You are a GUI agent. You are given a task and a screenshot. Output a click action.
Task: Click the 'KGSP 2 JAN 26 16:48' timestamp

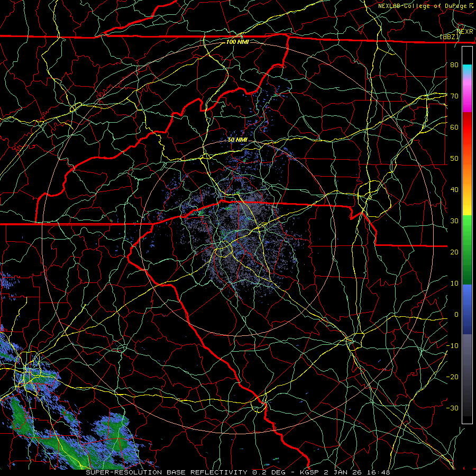point(345,472)
